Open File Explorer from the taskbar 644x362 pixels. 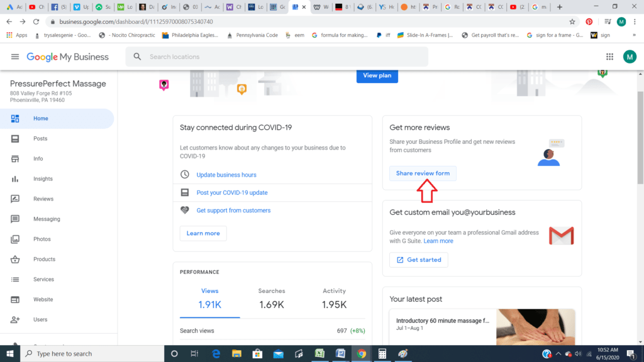coord(236,353)
